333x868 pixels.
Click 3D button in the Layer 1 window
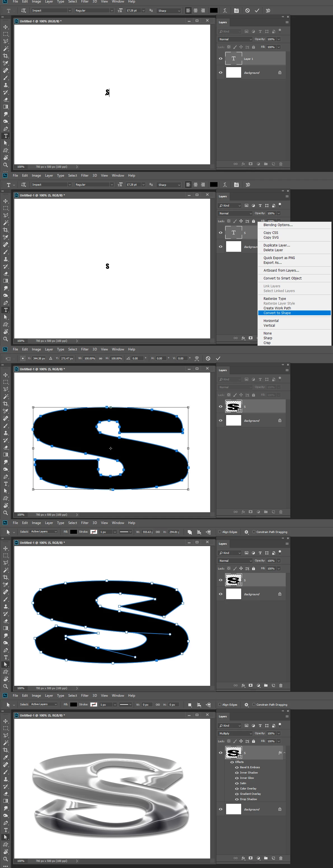pyautogui.click(x=268, y=10)
